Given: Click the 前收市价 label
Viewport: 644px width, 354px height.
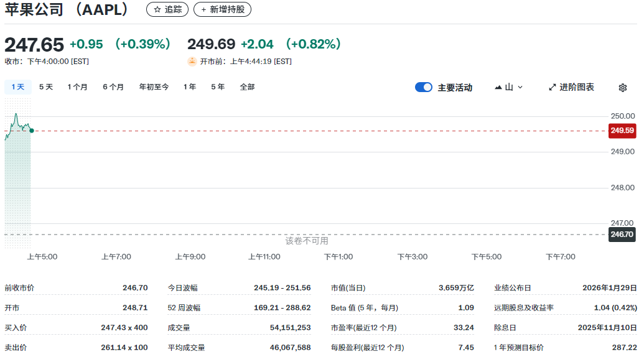Looking at the screenshot, I should (x=19, y=288).
